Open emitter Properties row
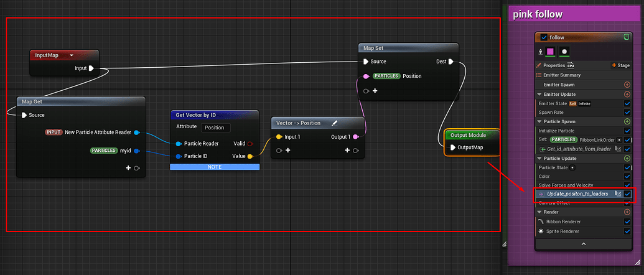 pyautogui.click(x=583, y=65)
